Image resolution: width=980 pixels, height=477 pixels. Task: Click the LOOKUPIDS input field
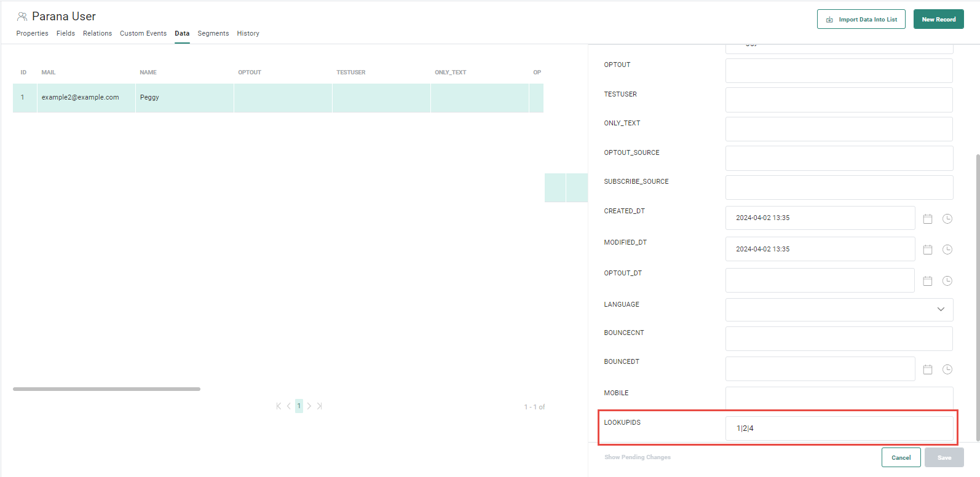[839, 428]
